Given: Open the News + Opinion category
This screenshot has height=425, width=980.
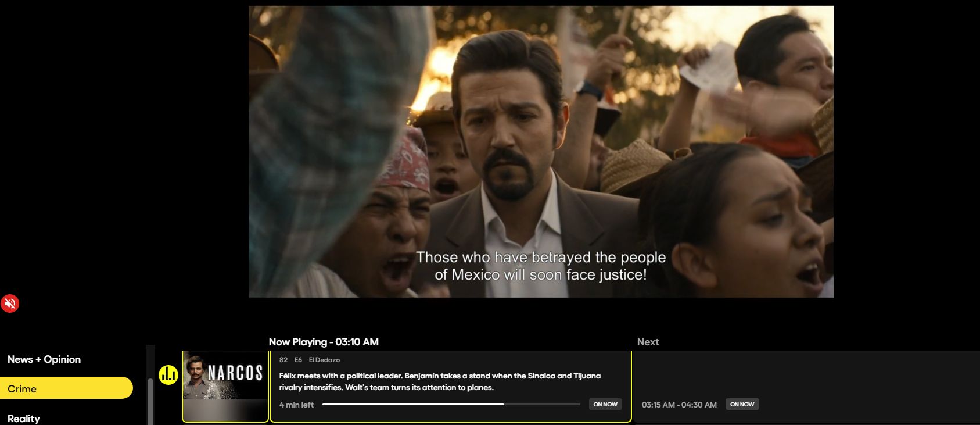Looking at the screenshot, I should [44, 359].
